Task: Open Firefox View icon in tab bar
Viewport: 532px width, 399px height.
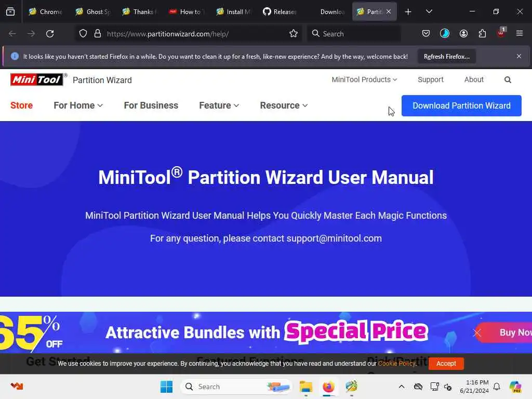Action: coord(10,11)
